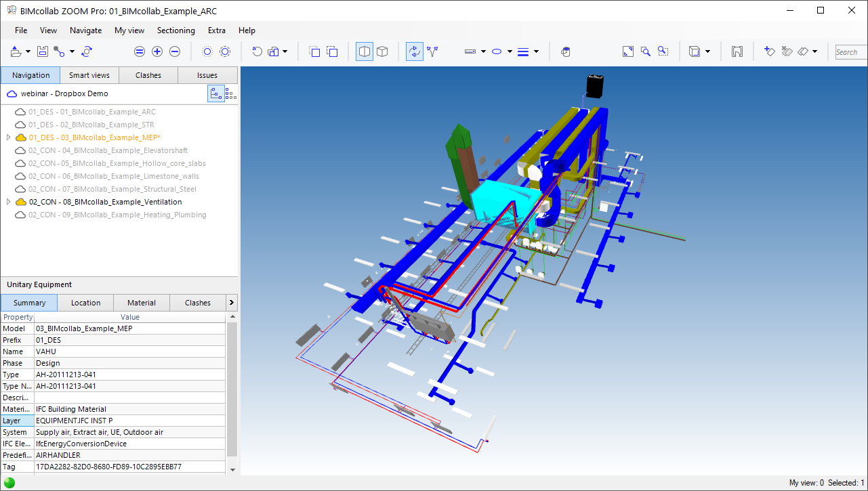Click the remove section planes icon

(787, 51)
